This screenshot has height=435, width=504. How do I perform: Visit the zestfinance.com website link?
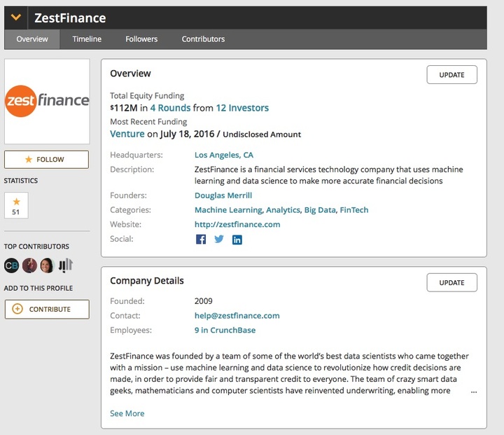coord(237,224)
